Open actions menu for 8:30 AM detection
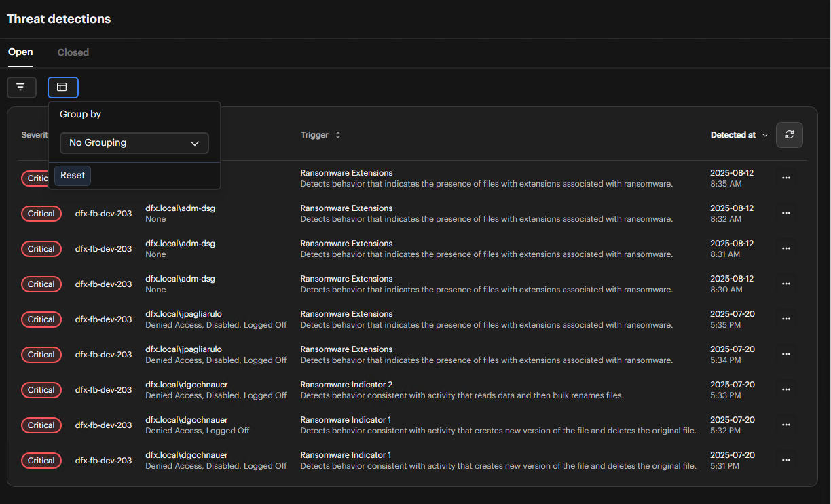The width and height of the screenshot is (831, 504). 786,284
